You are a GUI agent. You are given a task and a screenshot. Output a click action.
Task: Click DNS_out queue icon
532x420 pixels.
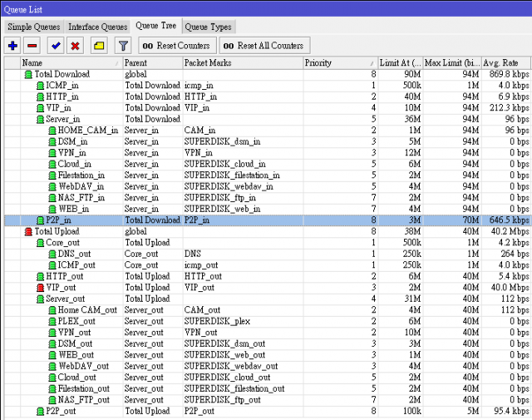(52, 254)
